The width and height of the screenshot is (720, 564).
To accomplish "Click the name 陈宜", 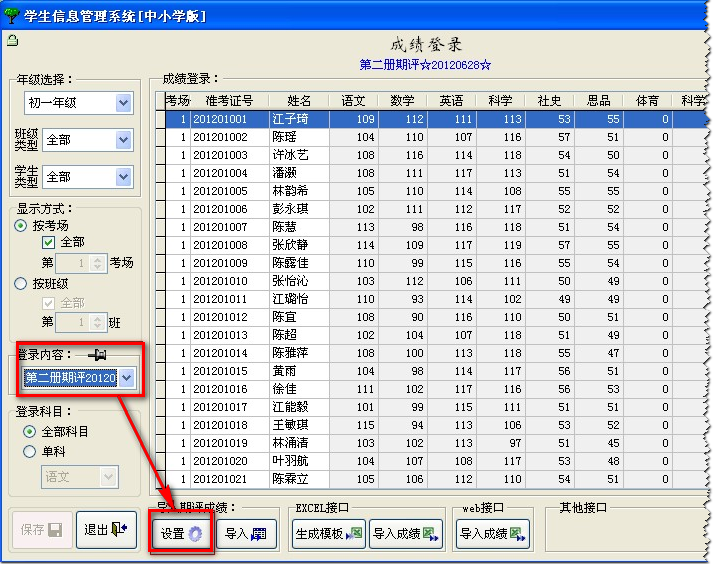I will point(284,317).
